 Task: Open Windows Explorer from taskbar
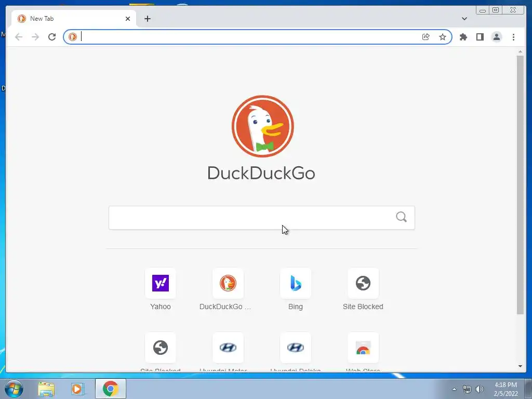click(x=46, y=389)
